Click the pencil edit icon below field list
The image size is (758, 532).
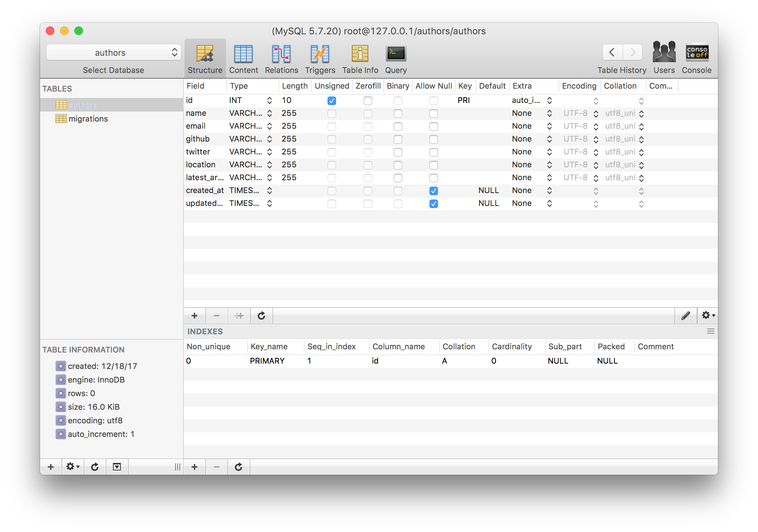[685, 316]
